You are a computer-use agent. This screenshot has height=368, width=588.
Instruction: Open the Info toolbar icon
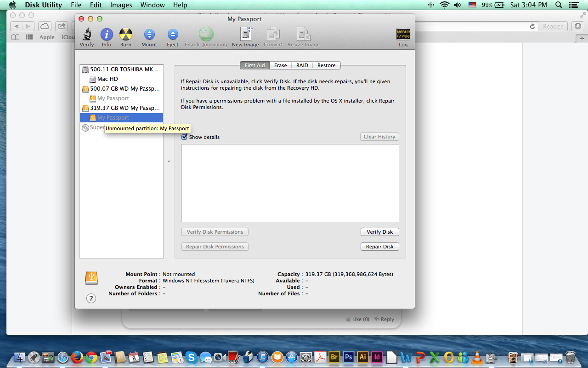coord(107,34)
